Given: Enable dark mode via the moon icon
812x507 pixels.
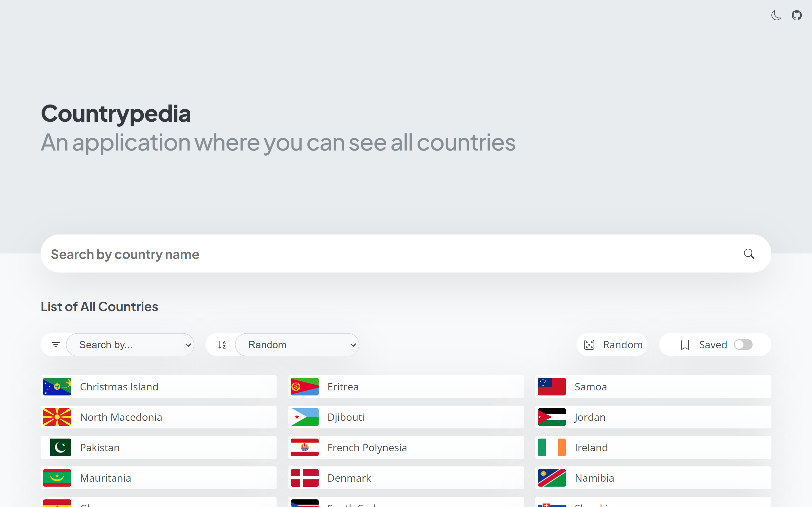Looking at the screenshot, I should tap(776, 15).
